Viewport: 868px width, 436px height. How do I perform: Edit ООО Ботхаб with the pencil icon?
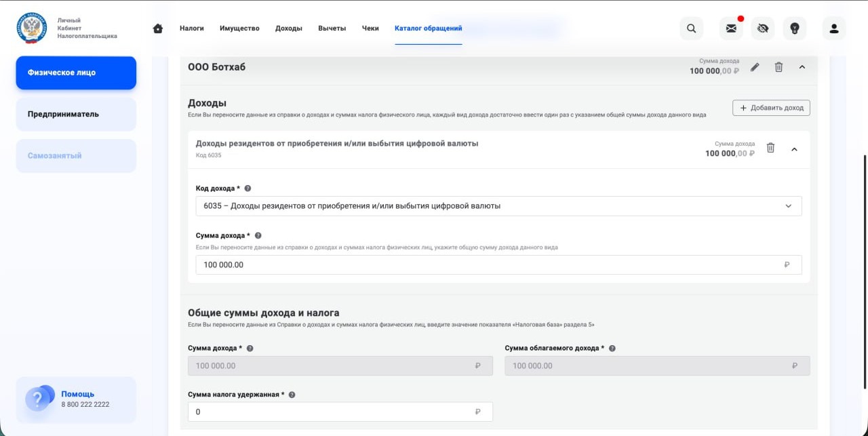755,67
